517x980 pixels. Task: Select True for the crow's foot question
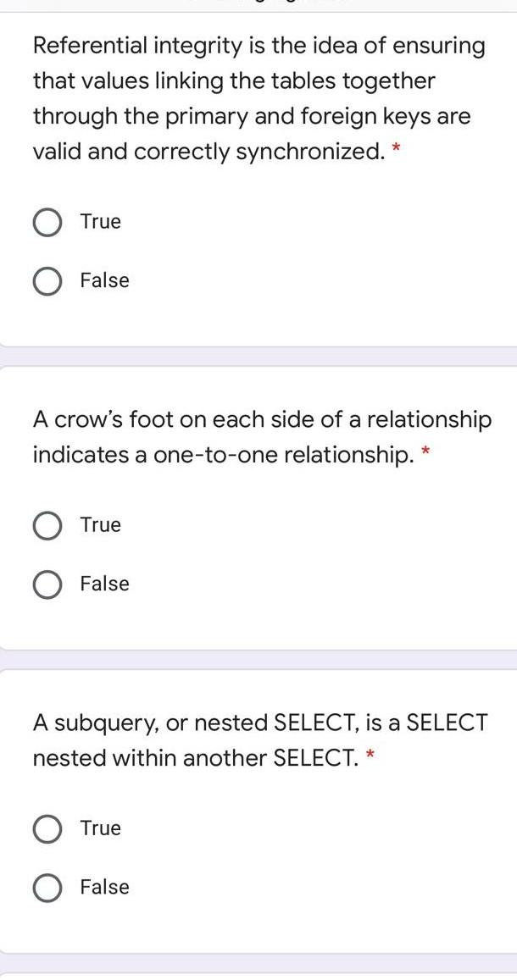pyautogui.click(x=48, y=524)
